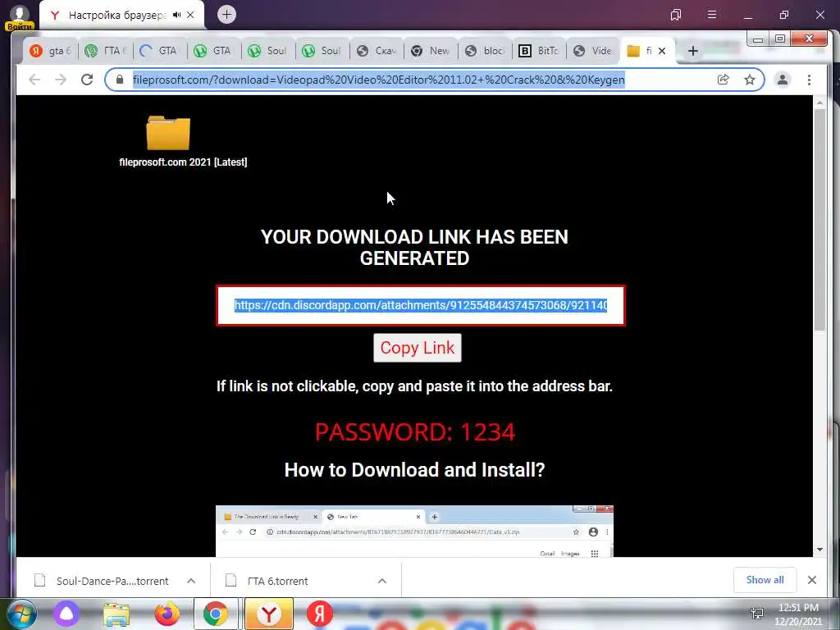Click the cdn.discordapp.com download link field
840x630 pixels.
tap(421, 305)
